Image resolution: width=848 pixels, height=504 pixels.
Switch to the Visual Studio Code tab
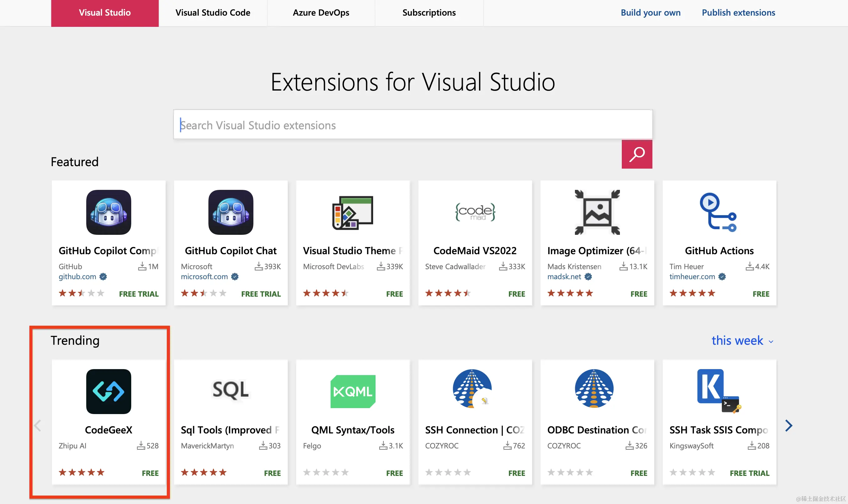click(x=213, y=13)
